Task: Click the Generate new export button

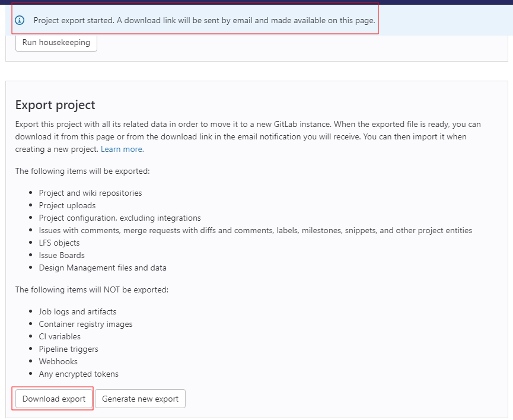Action: (141, 399)
